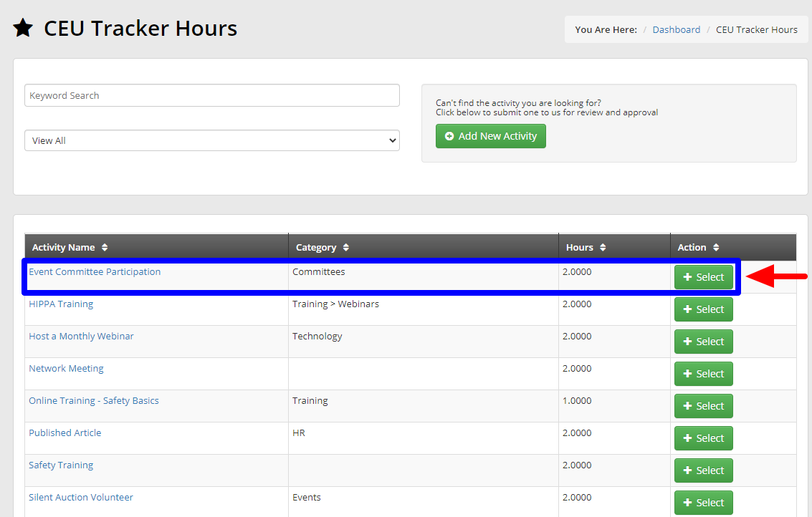Click the HR category cell
Image resolution: width=812 pixels, height=517 pixels.
299,433
